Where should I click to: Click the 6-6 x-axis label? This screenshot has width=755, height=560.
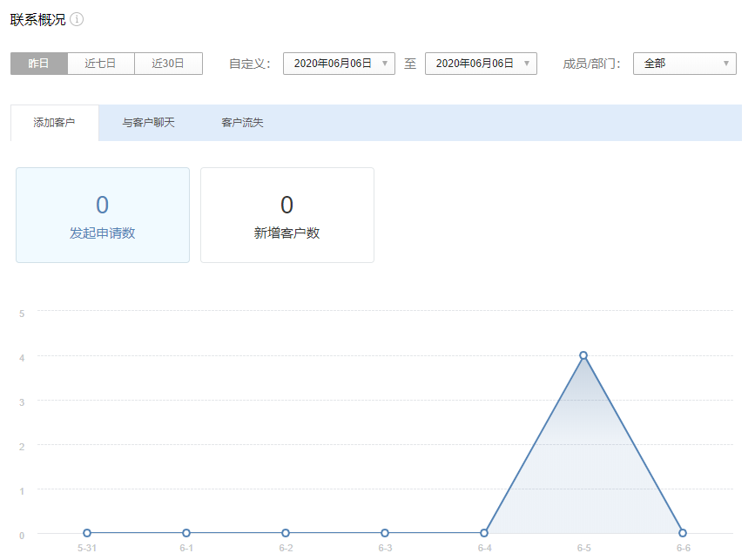pos(684,548)
